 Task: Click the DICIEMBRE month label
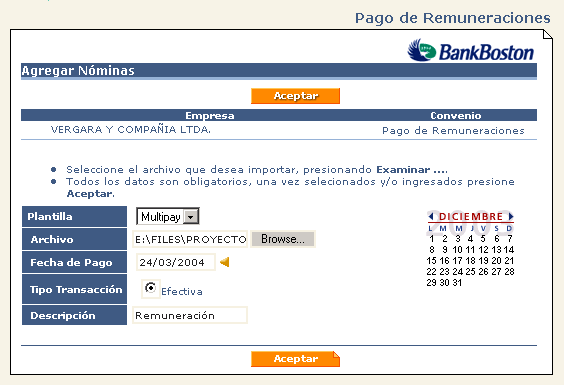tap(471, 216)
